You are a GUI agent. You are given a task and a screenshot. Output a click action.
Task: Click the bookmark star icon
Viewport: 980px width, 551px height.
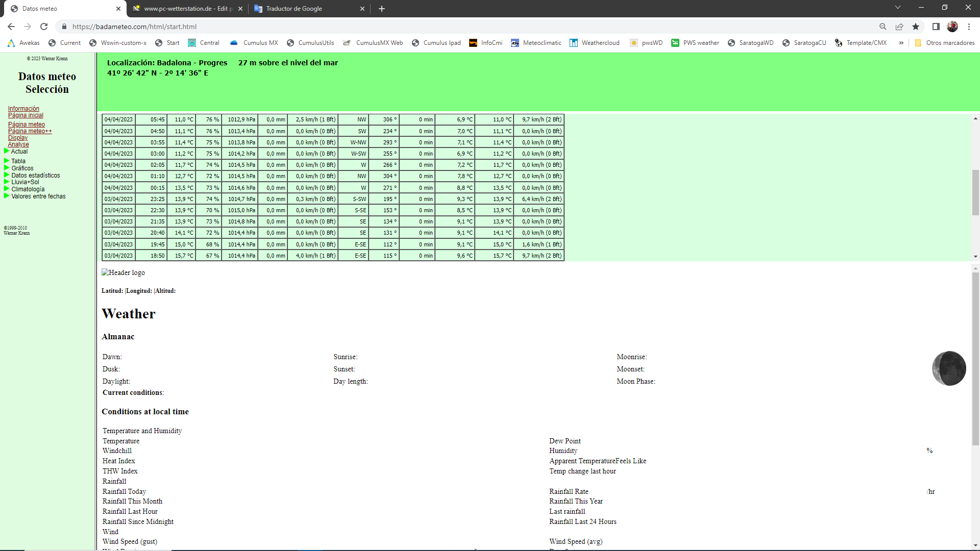[916, 27]
